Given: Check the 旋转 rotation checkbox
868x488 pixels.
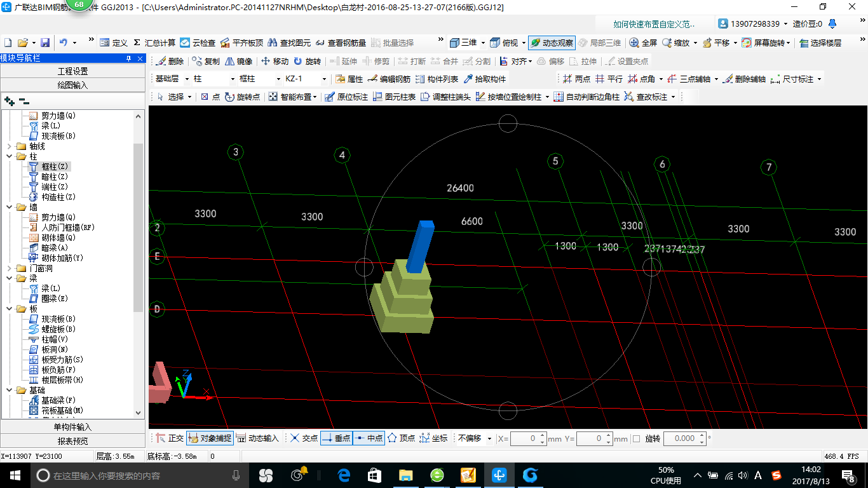Looking at the screenshot, I should tap(636, 439).
